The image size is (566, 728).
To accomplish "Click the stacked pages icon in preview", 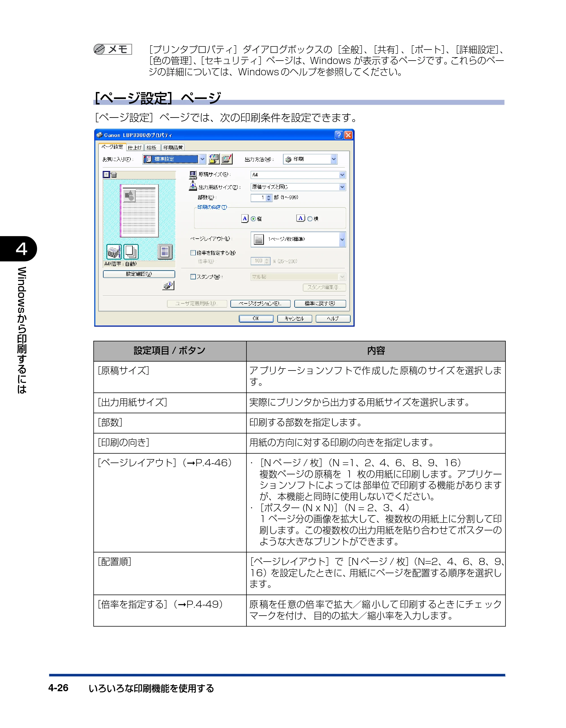I will (131, 252).
